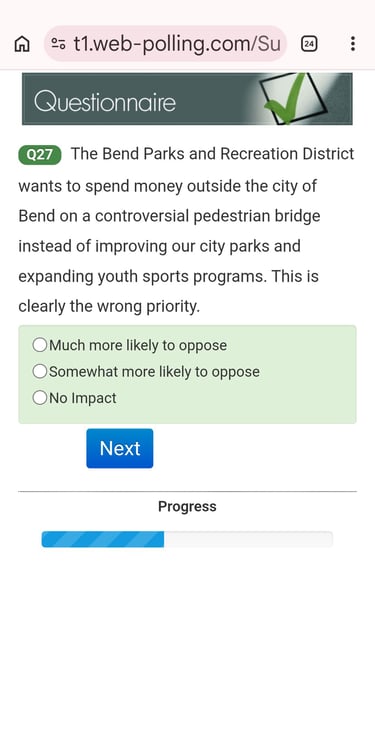Screen dimensions: 375x753
Task: Open the three-dot browser menu
Action: point(353,44)
